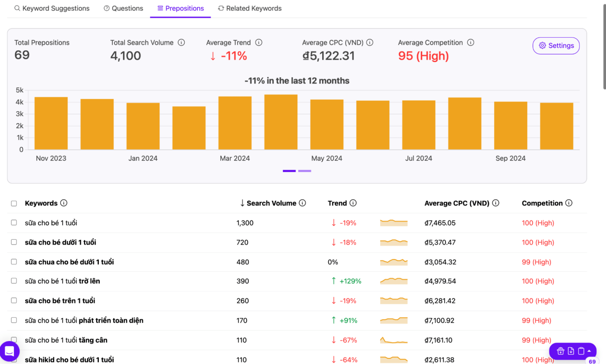Click the keyword sữa cho bé trên 1 tuổi
Image resolution: width=606 pixels, height=364 pixels.
pos(60,301)
